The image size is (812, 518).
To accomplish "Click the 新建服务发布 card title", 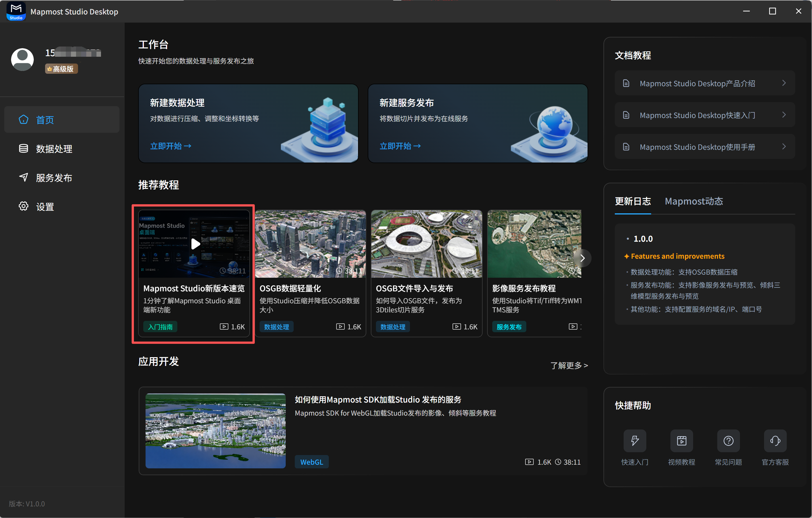I will coord(407,102).
